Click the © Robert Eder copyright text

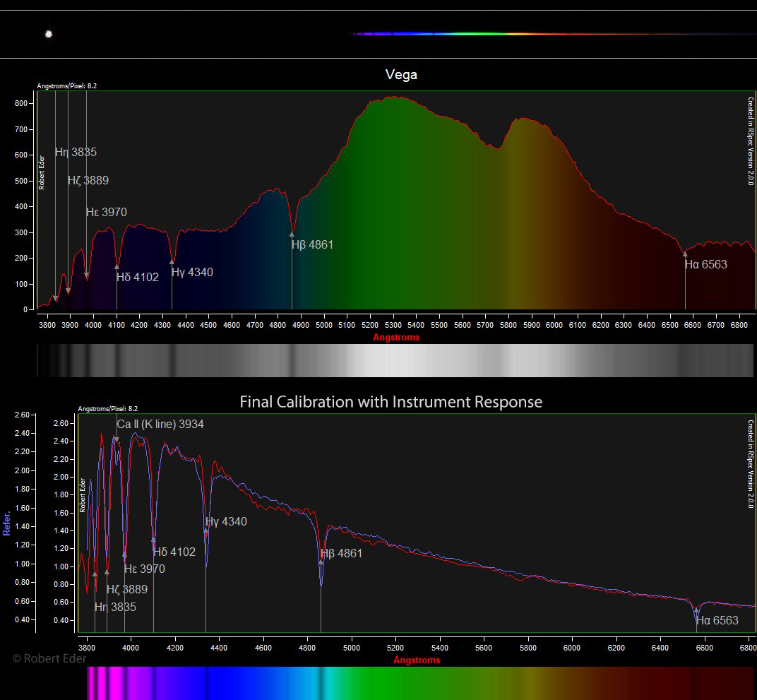click(49, 659)
